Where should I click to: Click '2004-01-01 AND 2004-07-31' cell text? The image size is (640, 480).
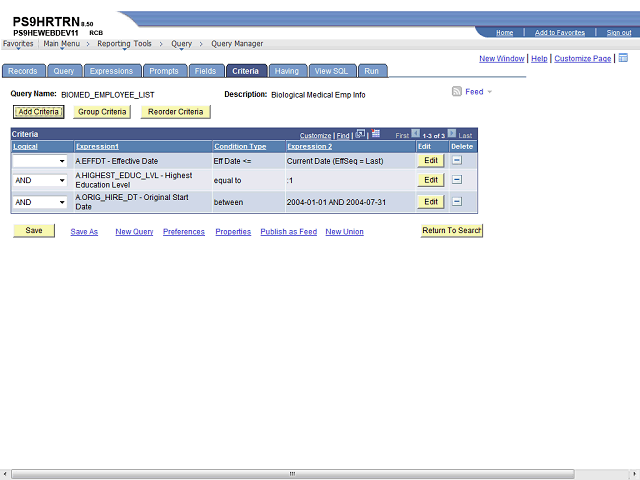tap(336, 202)
